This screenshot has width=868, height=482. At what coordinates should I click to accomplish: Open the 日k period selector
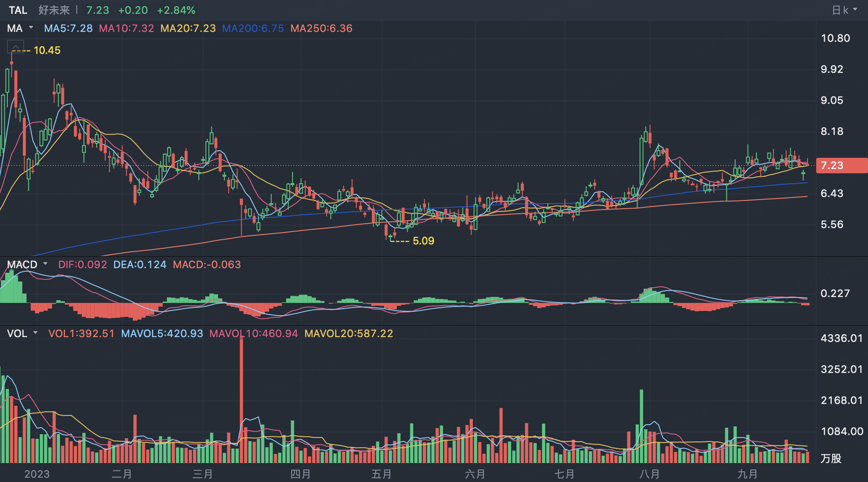(844, 10)
